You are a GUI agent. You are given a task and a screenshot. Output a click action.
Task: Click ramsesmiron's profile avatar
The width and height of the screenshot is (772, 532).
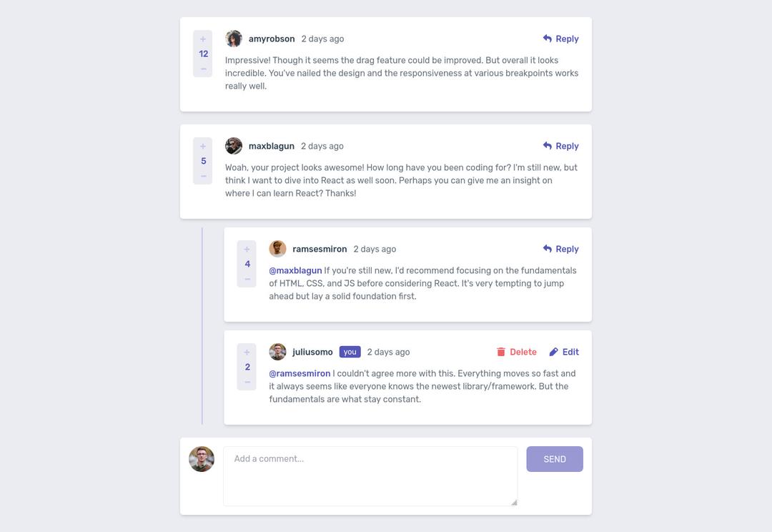click(x=277, y=248)
